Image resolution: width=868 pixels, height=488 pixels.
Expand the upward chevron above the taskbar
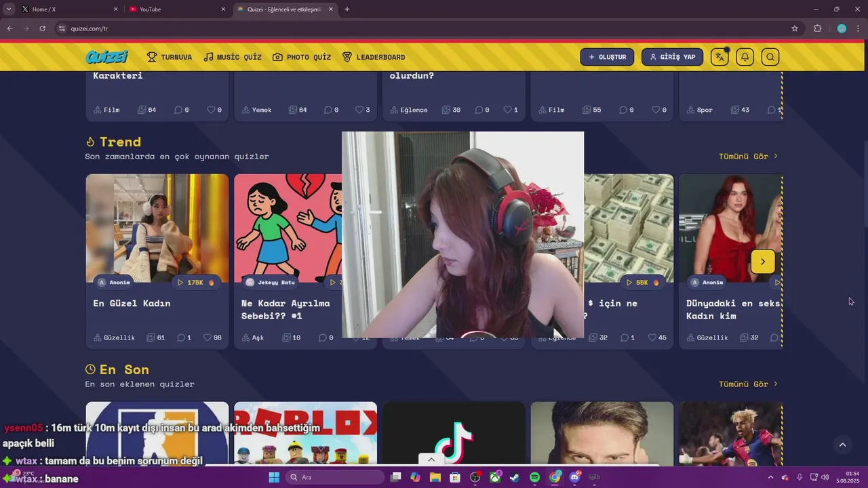pyautogui.click(x=431, y=460)
